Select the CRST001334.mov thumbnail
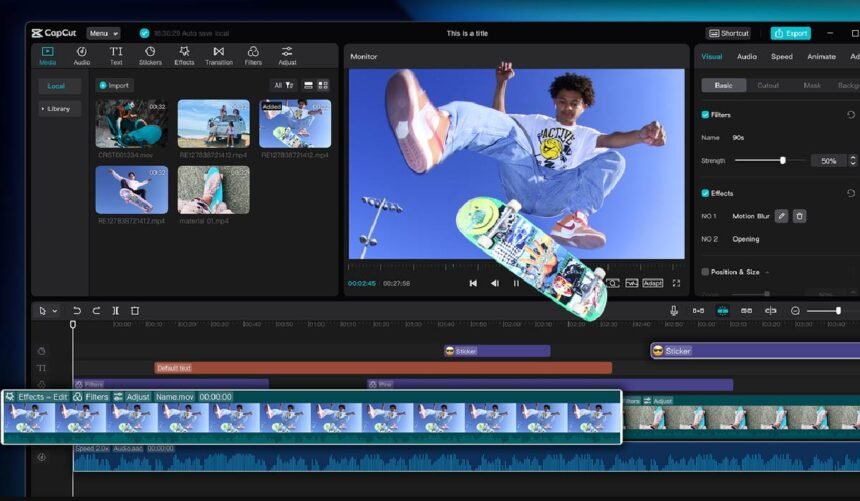Screen dimensions: 860x501 point(132,123)
